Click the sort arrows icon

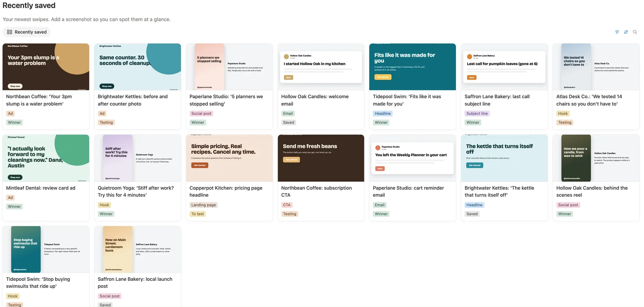[626, 32]
